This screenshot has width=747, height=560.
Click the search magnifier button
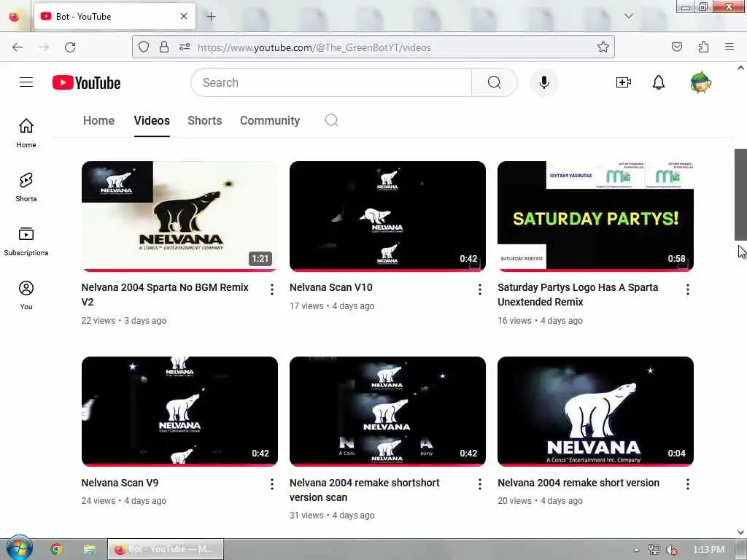(x=495, y=82)
